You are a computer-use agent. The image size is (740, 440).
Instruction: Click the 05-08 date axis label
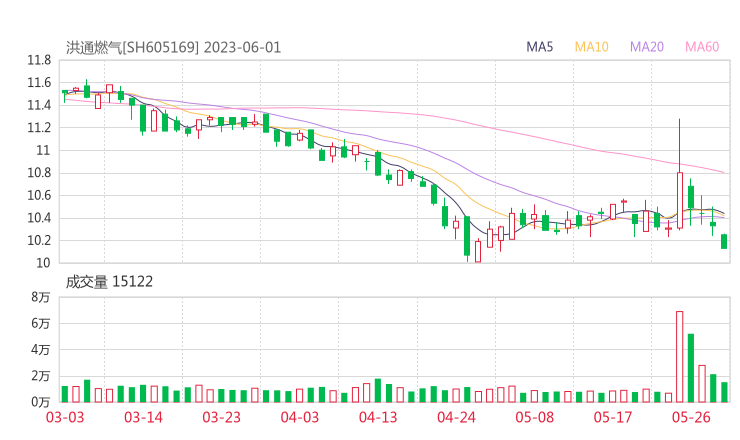point(535,417)
